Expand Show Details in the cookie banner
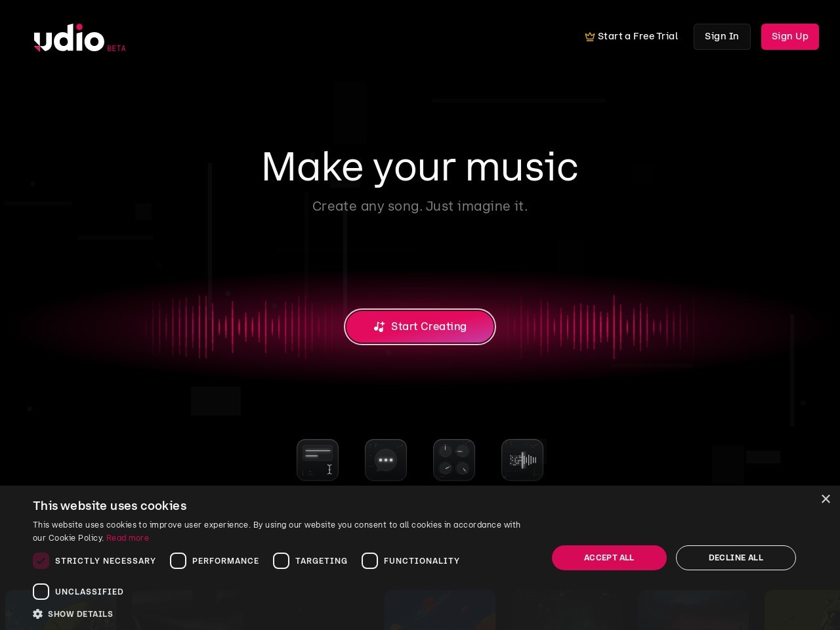The height and width of the screenshot is (630, 840). [80, 614]
